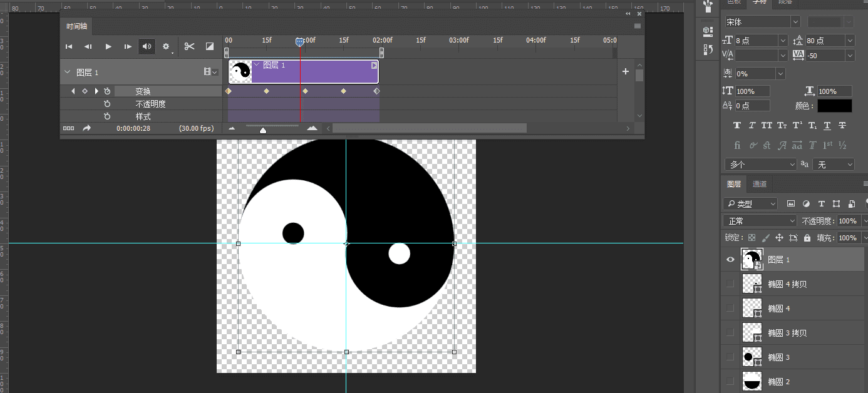
Task: Click the last transform keyframe diamond
Action: (376, 91)
